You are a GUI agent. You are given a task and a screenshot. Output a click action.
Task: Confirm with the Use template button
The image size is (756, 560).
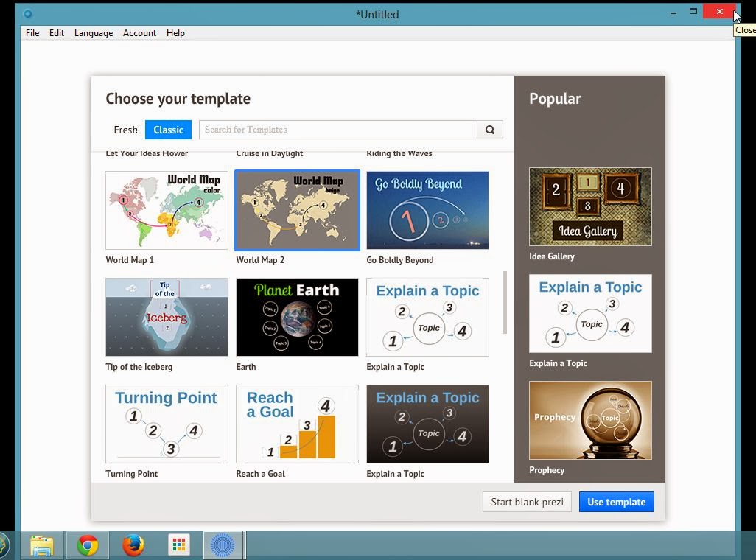click(x=616, y=502)
